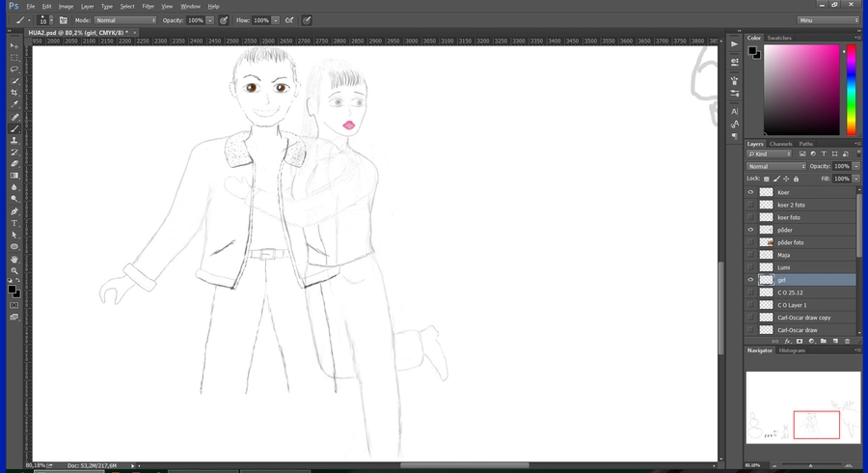Select the Clone Stamp tool
This screenshot has height=473, width=868.
[14, 141]
